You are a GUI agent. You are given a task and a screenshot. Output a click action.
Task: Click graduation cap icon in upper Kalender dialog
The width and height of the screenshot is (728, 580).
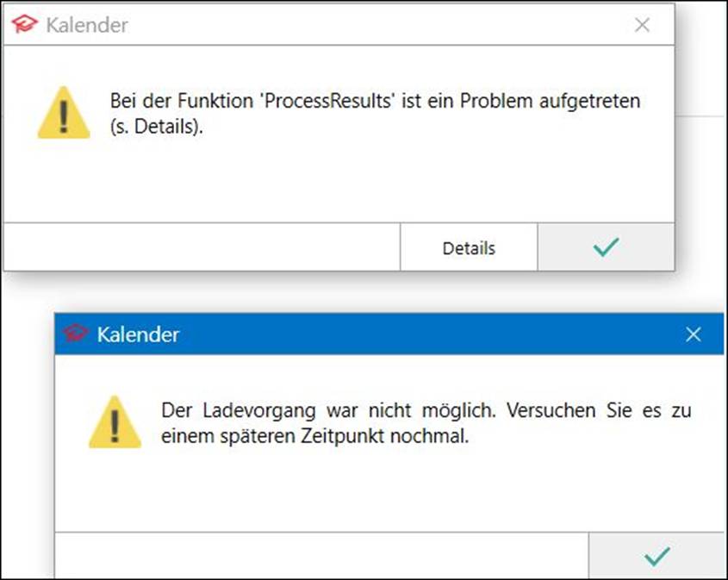pos(24,24)
